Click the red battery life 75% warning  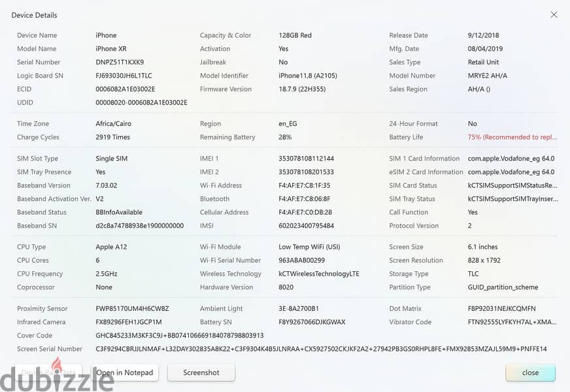[x=512, y=137]
